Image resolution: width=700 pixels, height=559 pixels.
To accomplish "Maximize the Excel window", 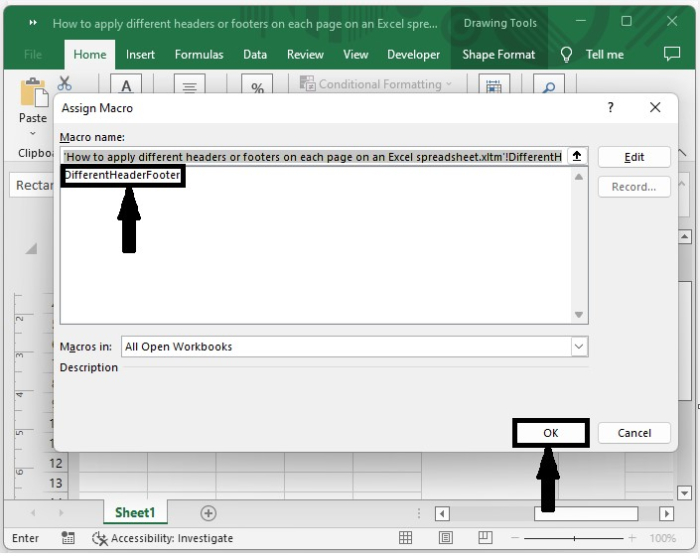I will (626, 21).
